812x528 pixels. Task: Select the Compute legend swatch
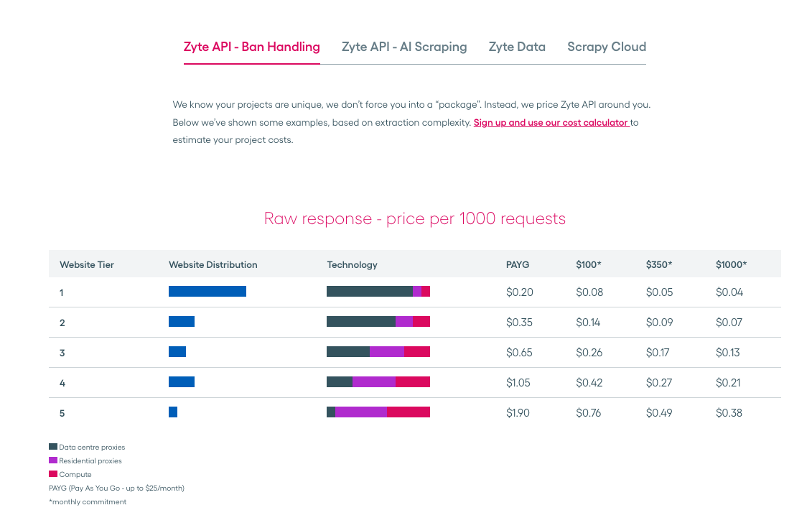click(53, 473)
